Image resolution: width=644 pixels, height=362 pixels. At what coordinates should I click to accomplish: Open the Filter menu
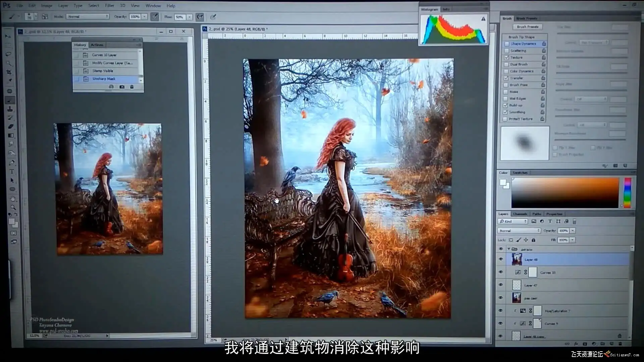click(109, 6)
